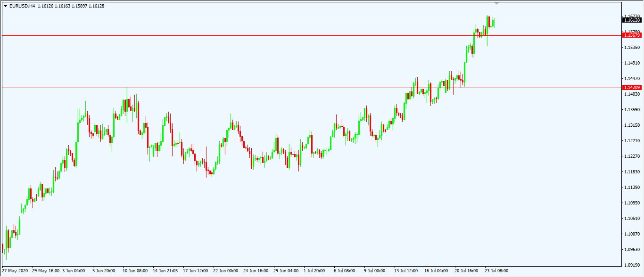Click the 1.14910 price axis label
Screen dimensions: 644x277
click(x=632, y=63)
